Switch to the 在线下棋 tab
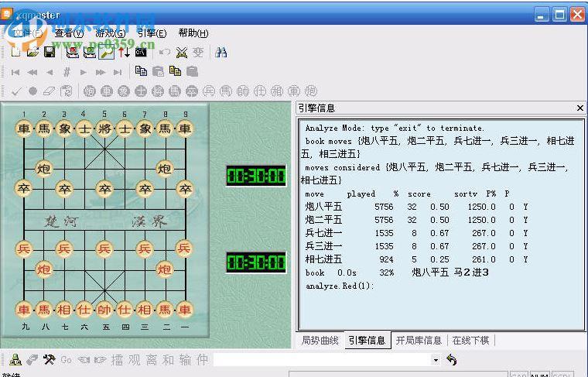Image resolution: width=588 pixels, height=377 pixels. (471, 341)
